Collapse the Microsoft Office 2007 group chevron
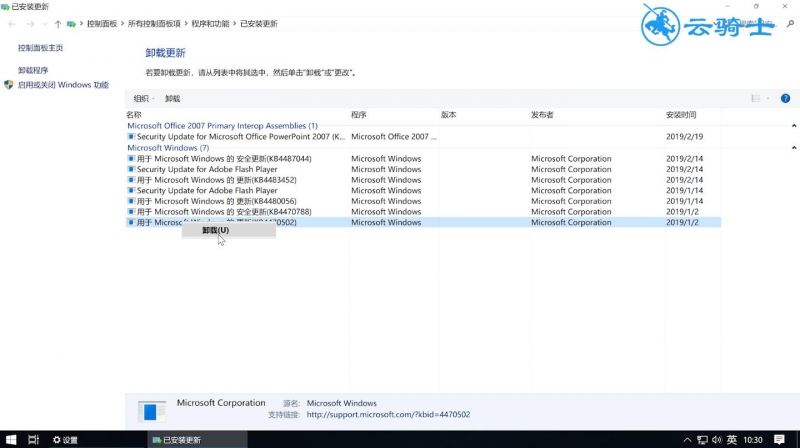800x448 pixels. click(794, 126)
